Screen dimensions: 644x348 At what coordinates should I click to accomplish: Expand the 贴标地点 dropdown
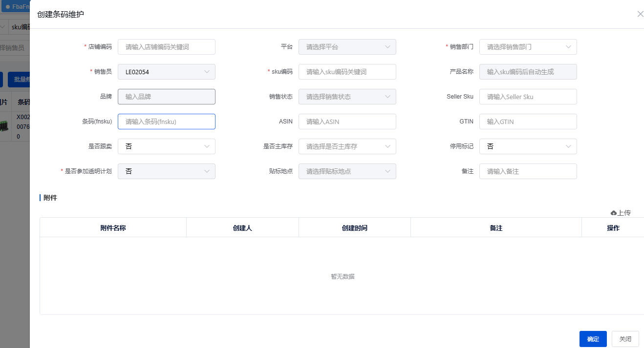[x=347, y=171]
